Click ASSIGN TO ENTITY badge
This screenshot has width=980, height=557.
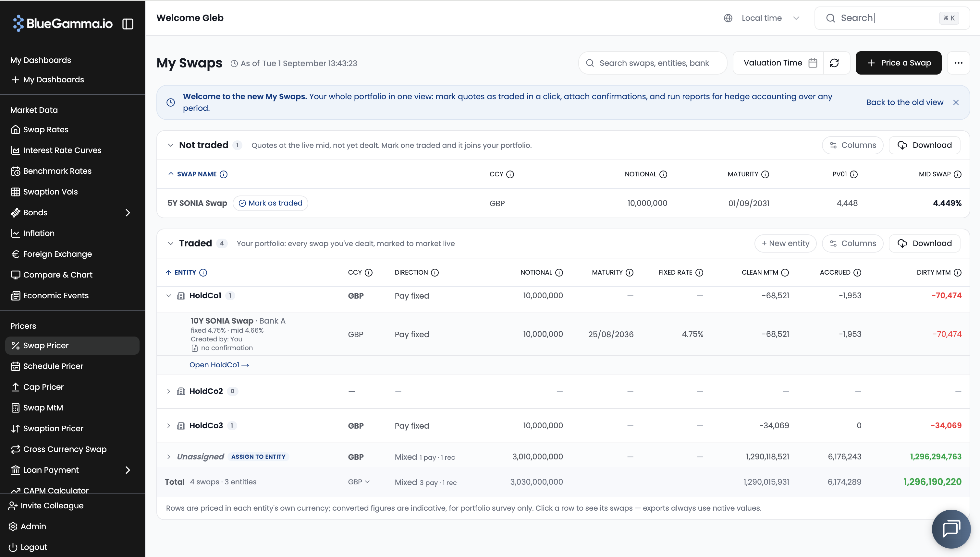(258, 457)
